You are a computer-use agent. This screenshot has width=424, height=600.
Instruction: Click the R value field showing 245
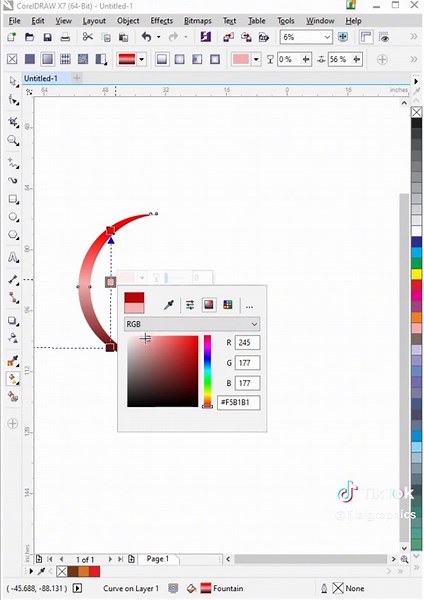[247, 342]
